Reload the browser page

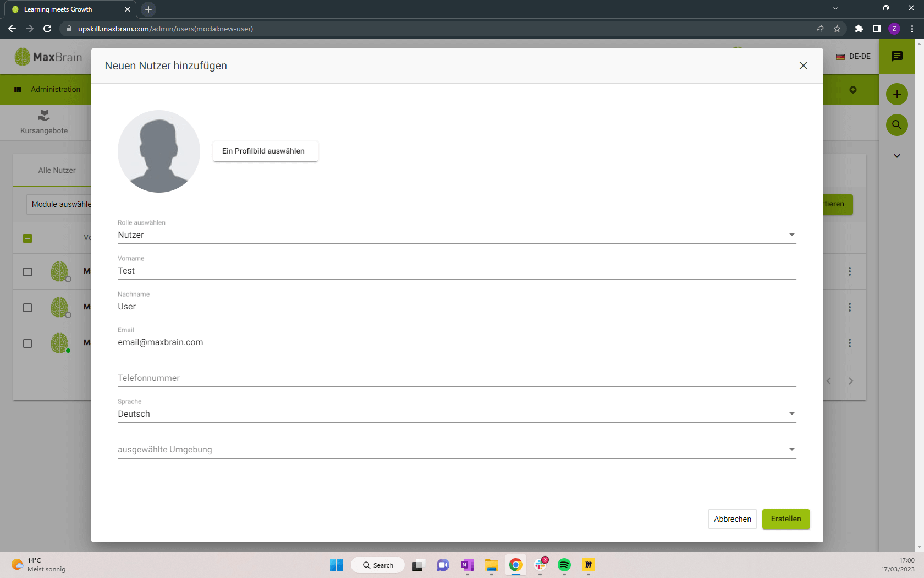point(47,29)
